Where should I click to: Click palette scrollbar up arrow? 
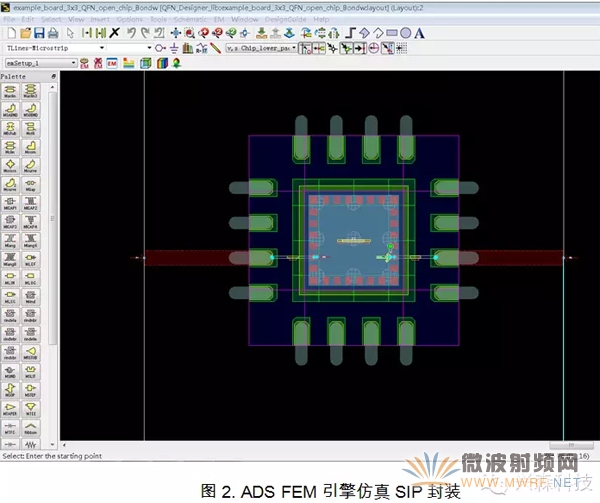(x=53, y=88)
